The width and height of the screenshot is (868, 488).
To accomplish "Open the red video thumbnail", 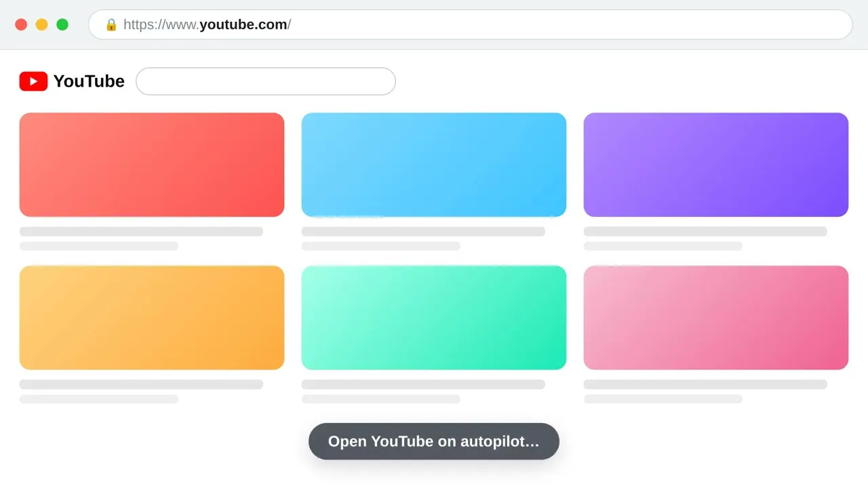I will (152, 165).
